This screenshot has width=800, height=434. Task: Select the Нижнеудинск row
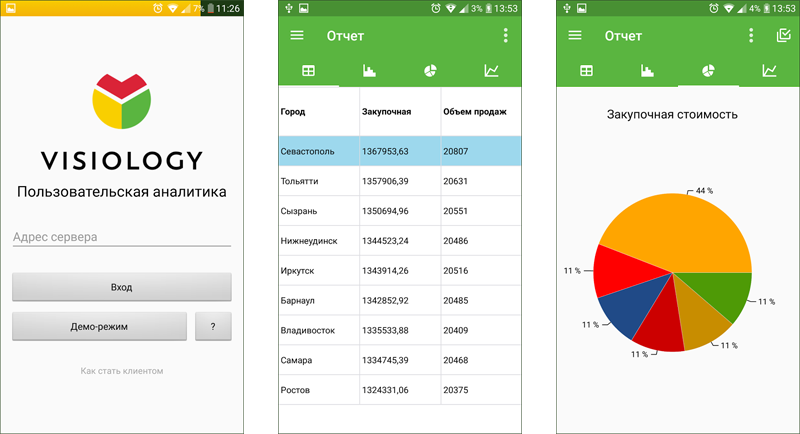[400, 241]
